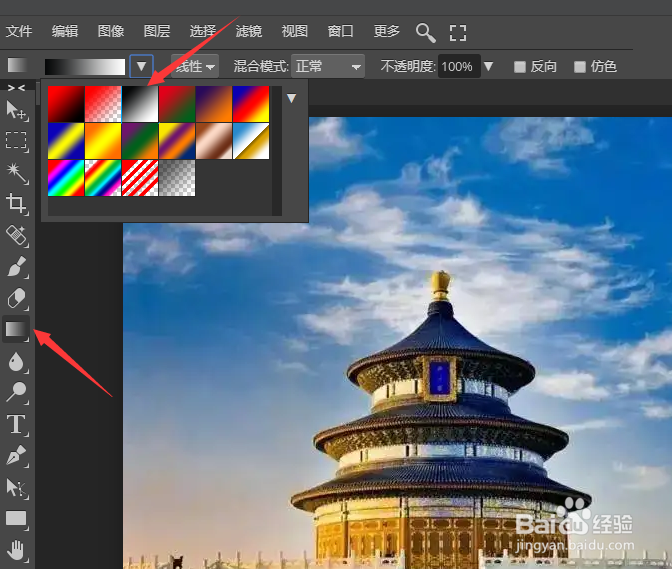Open the 编辑 menu
This screenshot has width=672, height=569.
(65, 31)
